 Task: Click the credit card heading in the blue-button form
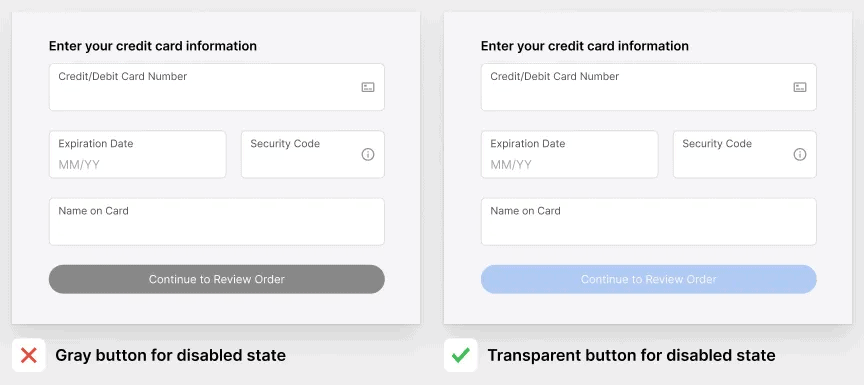[585, 46]
